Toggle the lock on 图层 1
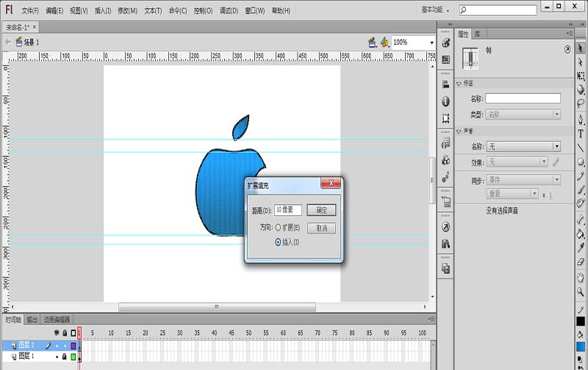588x370 pixels. [x=65, y=357]
